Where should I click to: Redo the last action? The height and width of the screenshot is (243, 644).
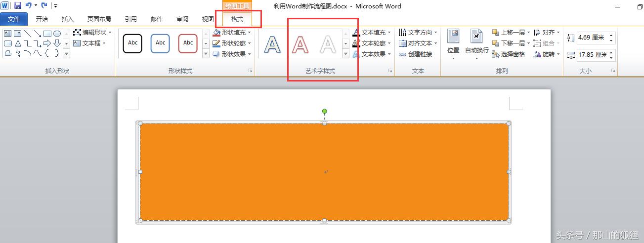[44, 5]
